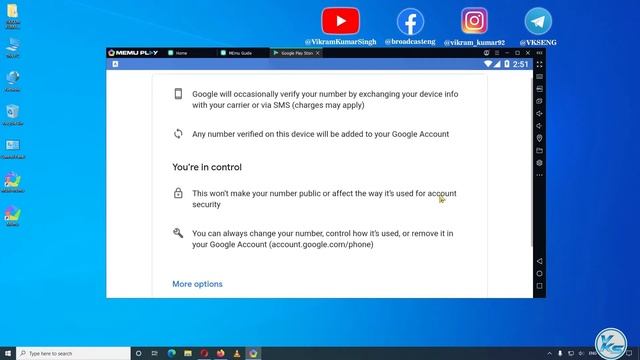640x360 pixels.
Task: Open the Recycle Bin desktop icon
Action: coord(13,114)
